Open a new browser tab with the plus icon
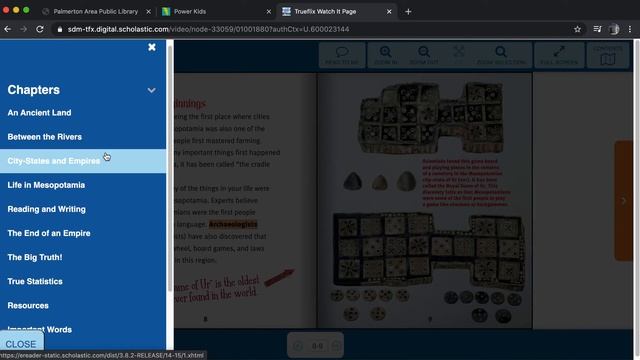 pos(408,11)
